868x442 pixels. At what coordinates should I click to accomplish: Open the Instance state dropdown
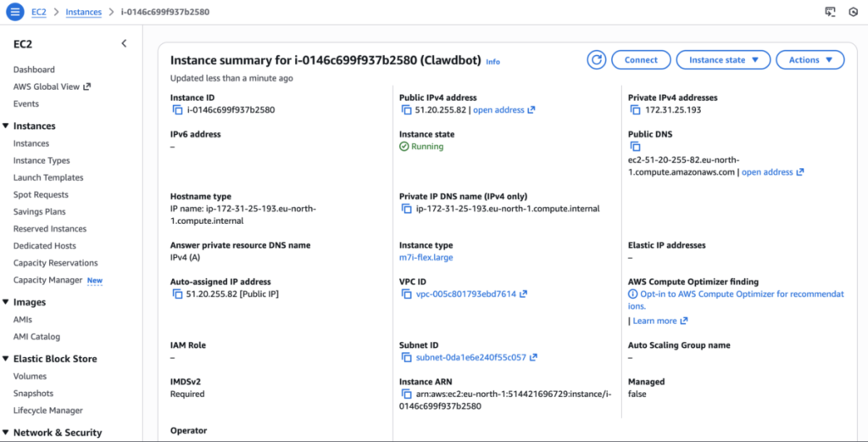pos(722,60)
